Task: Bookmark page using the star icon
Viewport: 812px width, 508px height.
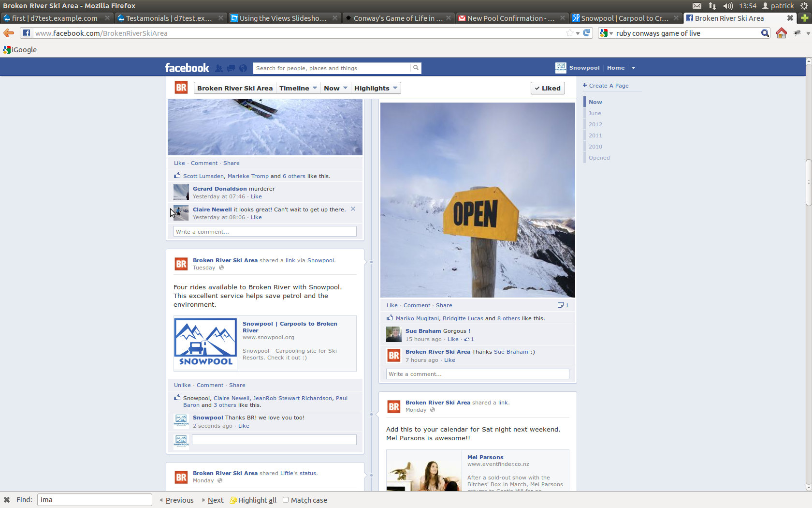Action: tap(570, 33)
